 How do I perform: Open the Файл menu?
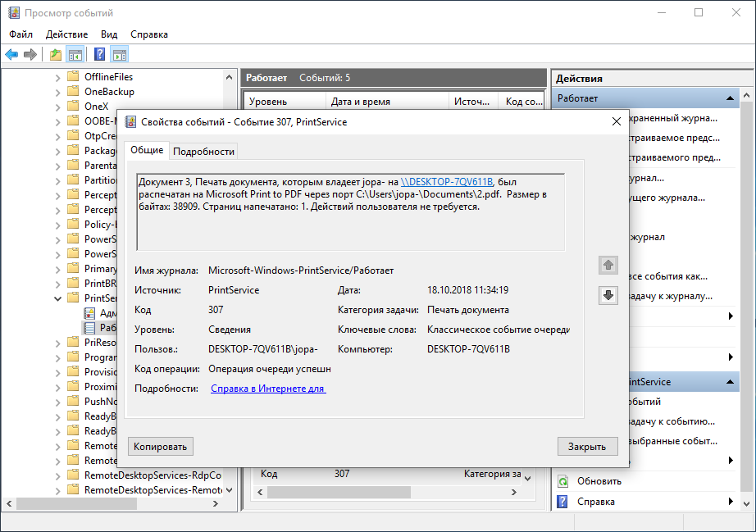(20, 34)
